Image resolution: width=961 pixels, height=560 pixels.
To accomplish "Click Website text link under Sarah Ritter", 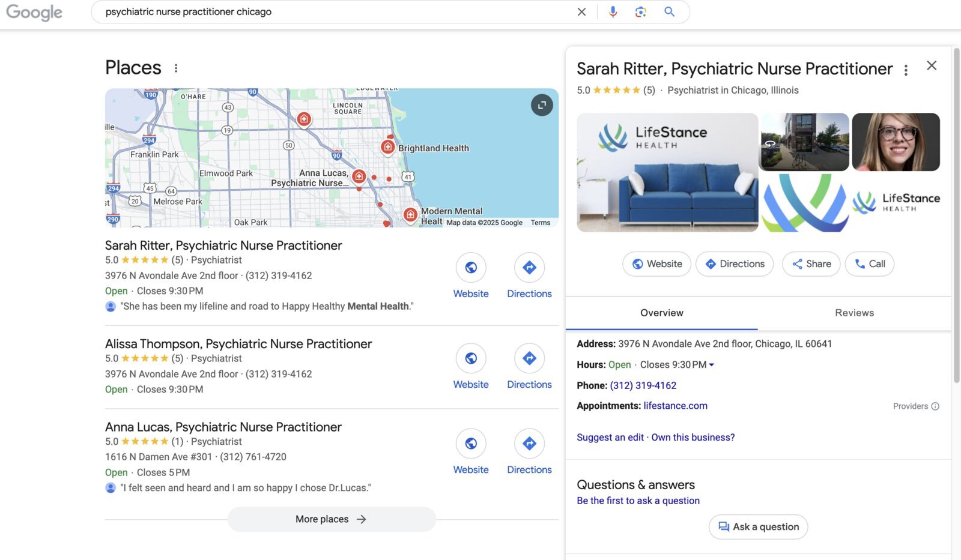I will coord(471,294).
